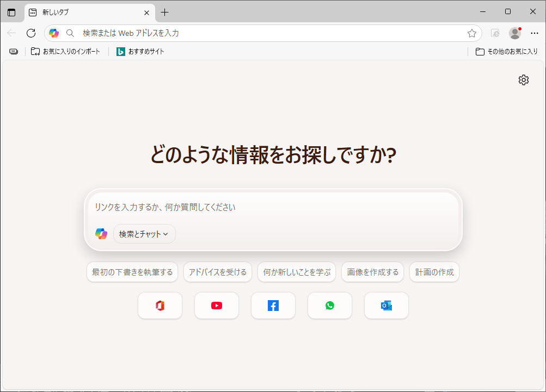Add page to favorites with star icon
The width and height of the screenshot is (546, 392).
click(472, 33)
